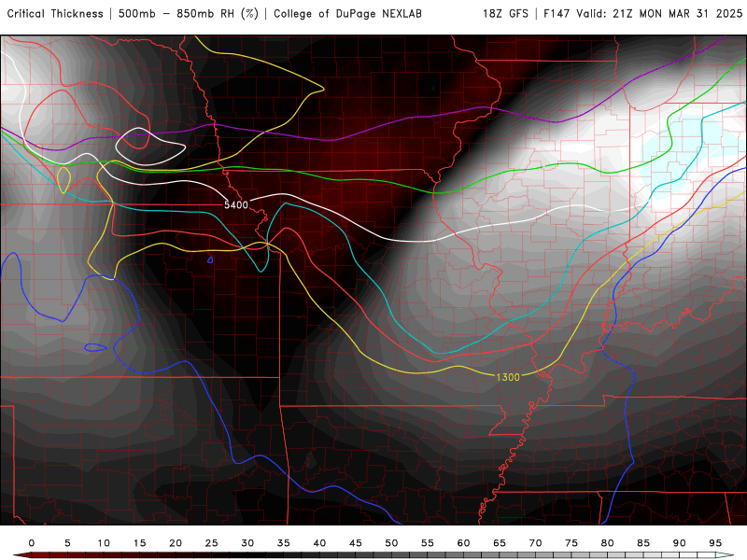Click the "25" value on the colorbar
This screenshot has width=747, height=560.
coord(212,543)
